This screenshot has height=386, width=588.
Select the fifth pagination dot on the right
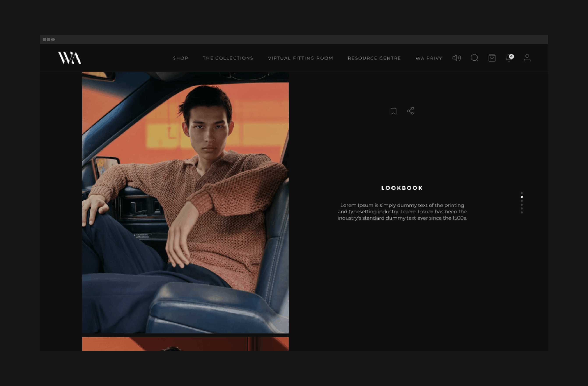pyautogui.click(x=522, y=209)
